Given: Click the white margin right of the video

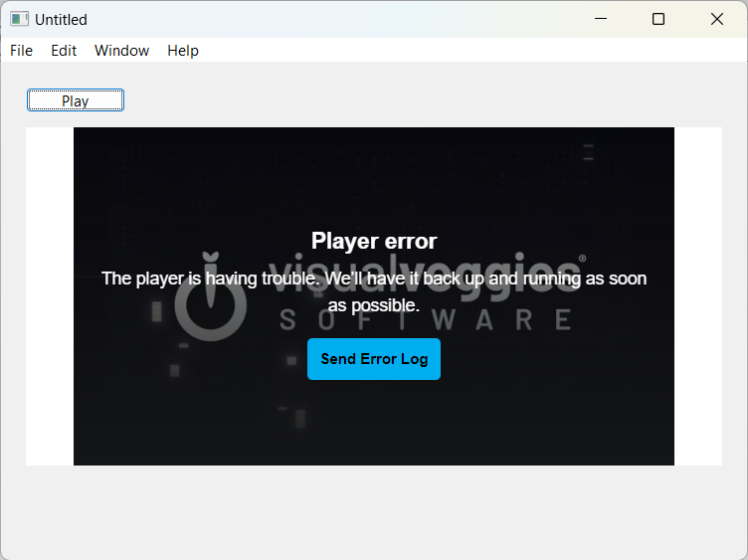Looking at the screenshot, I should pos(698,296).
